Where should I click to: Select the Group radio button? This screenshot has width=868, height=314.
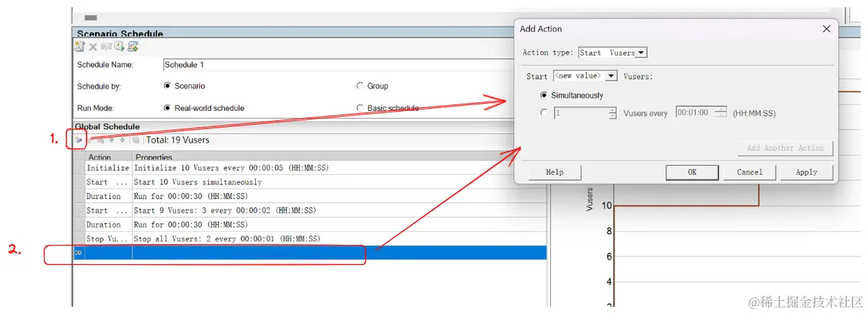(x=360, y=86)
